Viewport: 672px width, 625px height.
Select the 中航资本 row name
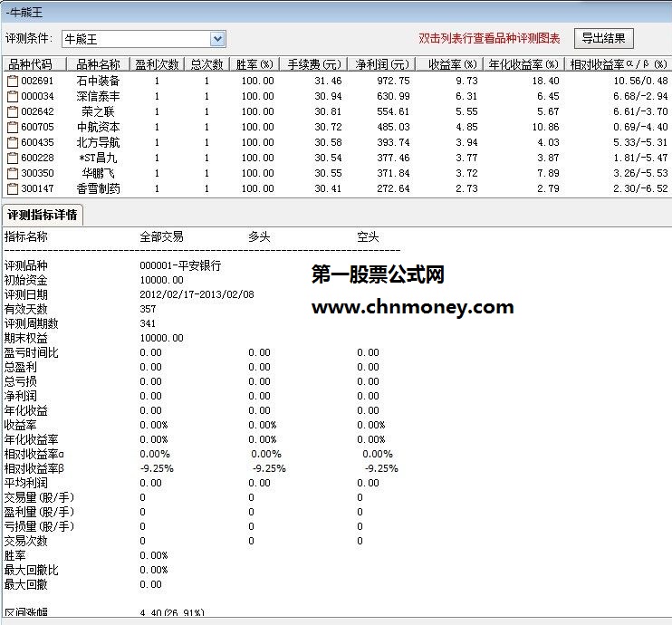[x=98, y=127]
